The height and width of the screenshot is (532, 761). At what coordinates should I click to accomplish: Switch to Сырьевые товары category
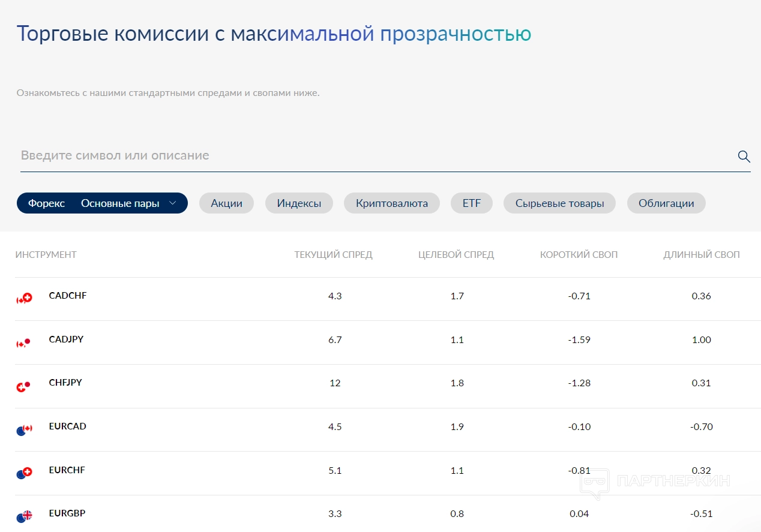click(x=559, y=203)
